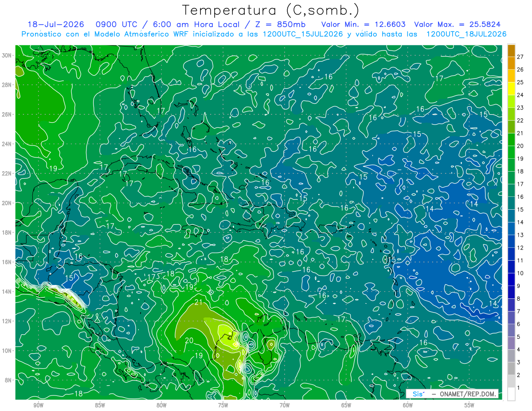This screenshot has width=532, height=411.
Task: Pick the orange-brown swatch above label 27
Action: [511, 50]
